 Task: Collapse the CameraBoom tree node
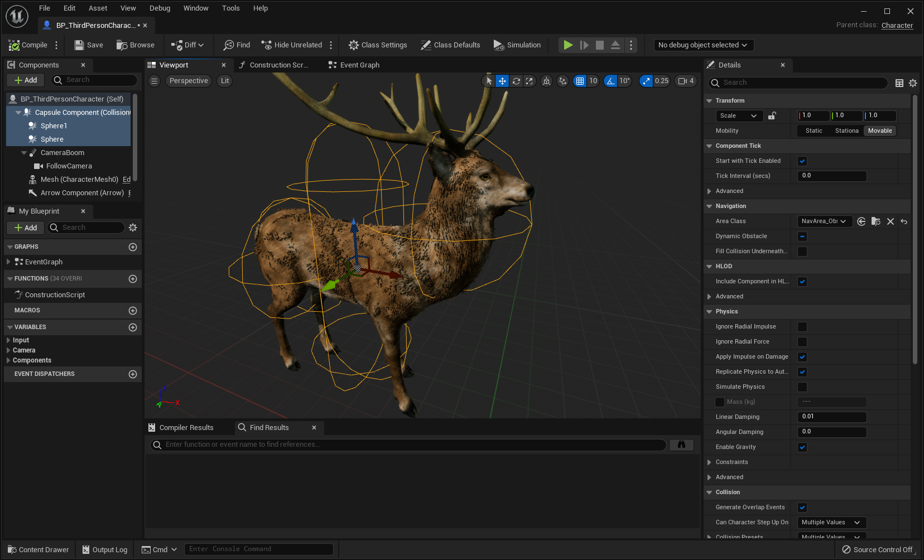click(x=24, y=153)
